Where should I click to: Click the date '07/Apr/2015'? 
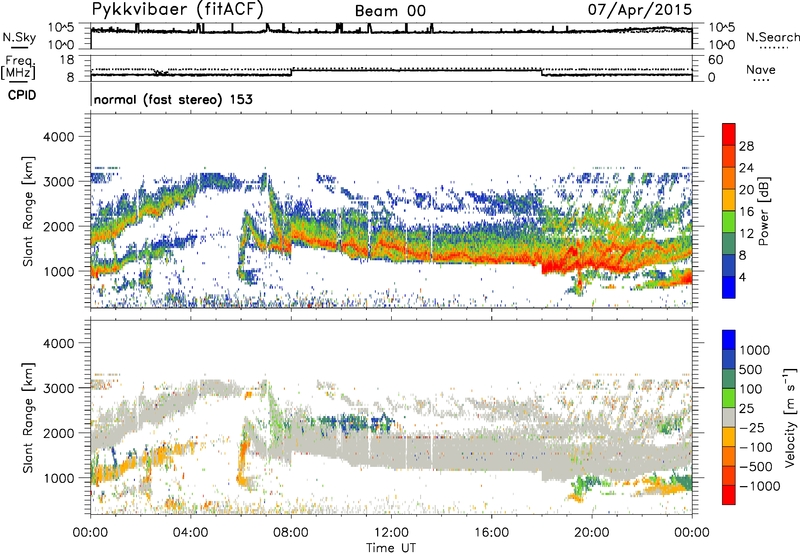(640, 10)
